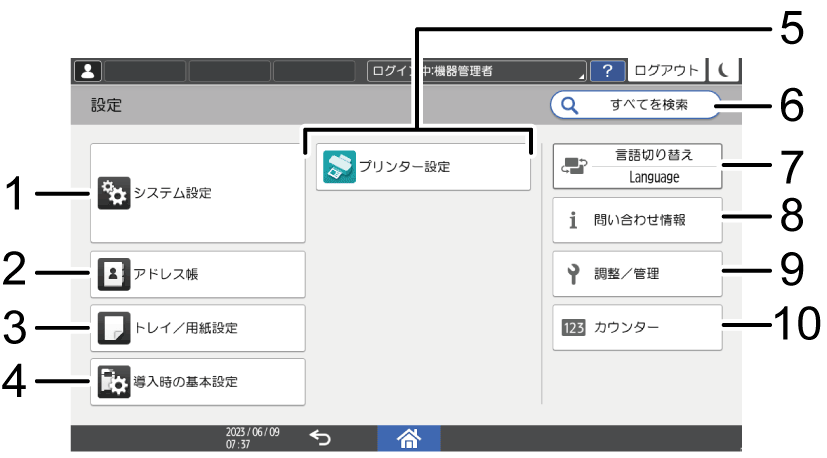827x458 pixels.
Task: Click the date and time display
Action: coord(253,438)
